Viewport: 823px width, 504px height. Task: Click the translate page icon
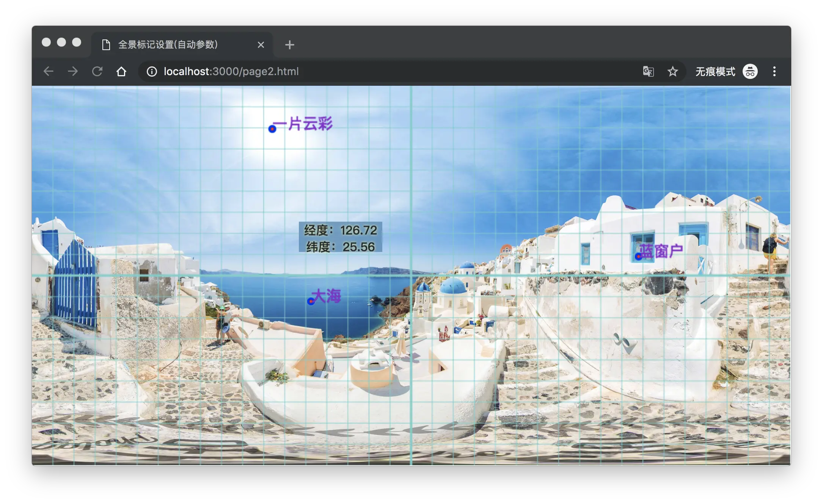click(648, 71)
